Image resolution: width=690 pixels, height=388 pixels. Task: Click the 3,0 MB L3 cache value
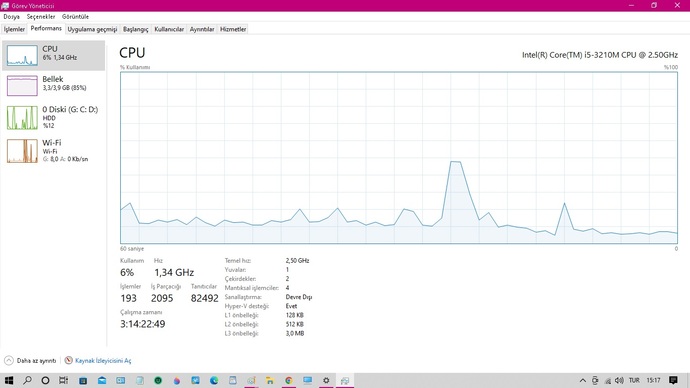point(295,333)
